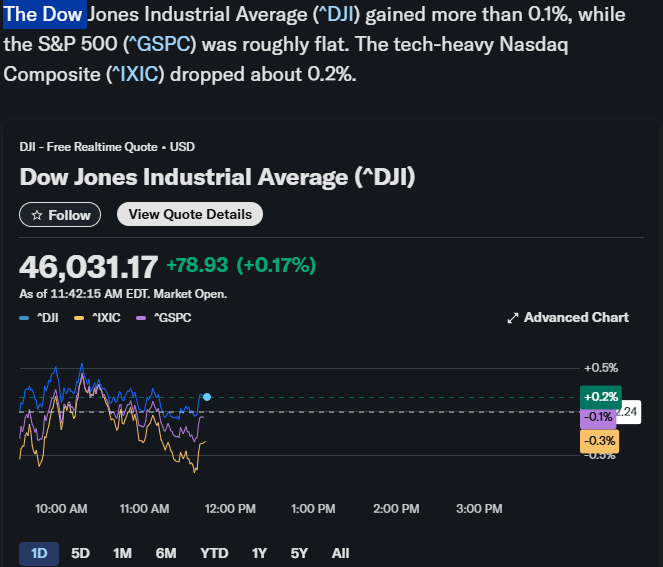Click the +78.93 change value
The image size is (663, 567).
197,265
